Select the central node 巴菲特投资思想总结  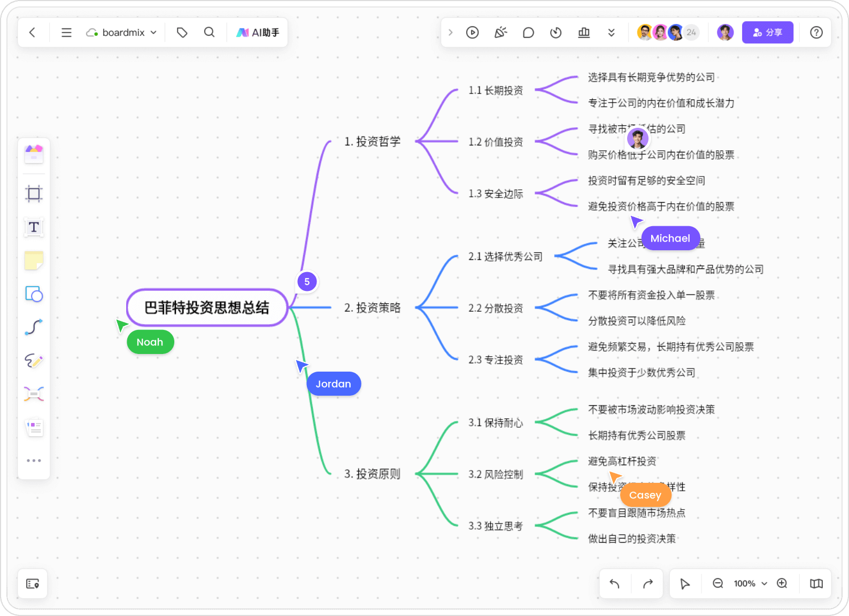[207, 307]
